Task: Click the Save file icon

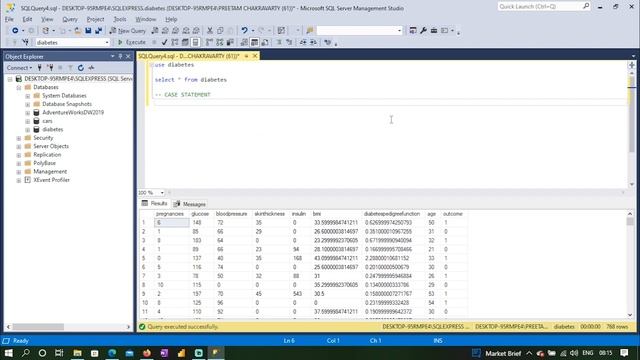Action: click(88, 31)
